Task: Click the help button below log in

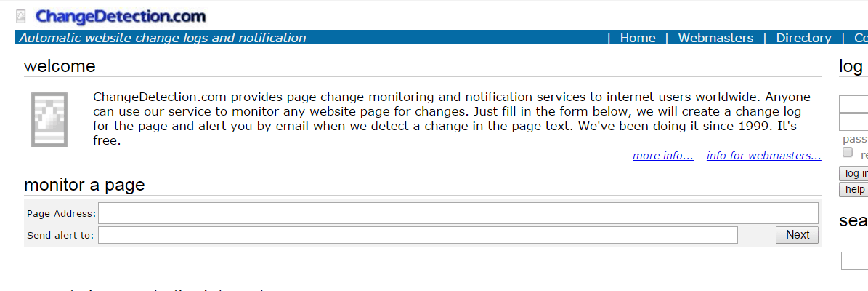Action: click(853, 190)
